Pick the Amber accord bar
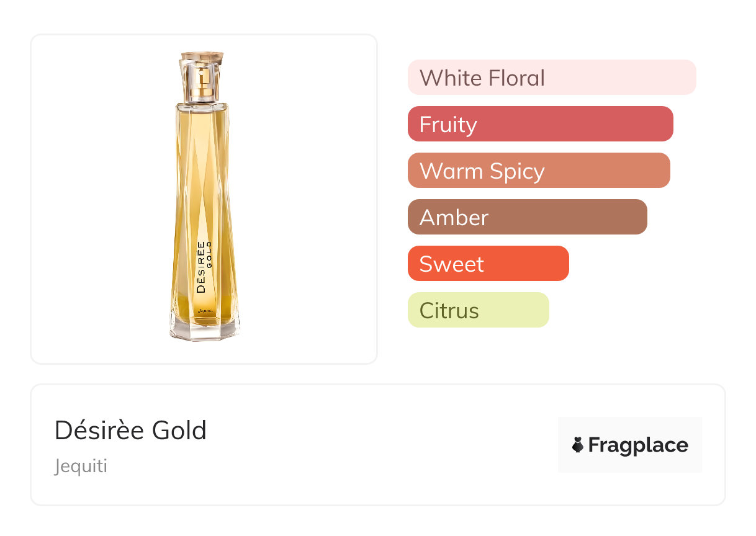756x536 pixels. 527,217
